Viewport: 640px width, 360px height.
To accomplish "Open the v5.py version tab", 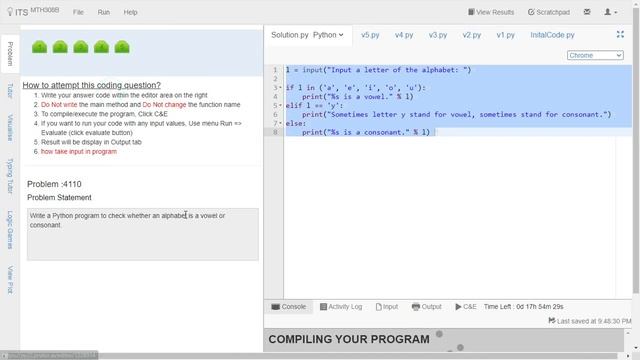I will click(370, 35).
